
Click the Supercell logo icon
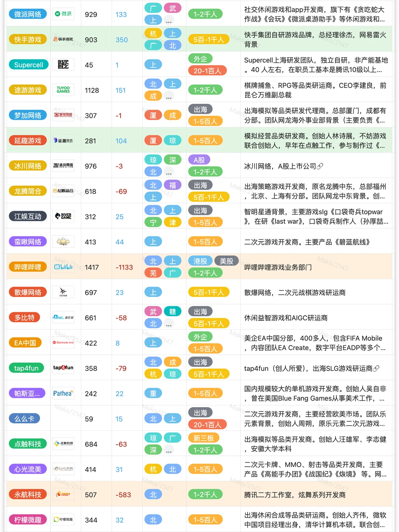pyautogui.click(x=63, y=65)
